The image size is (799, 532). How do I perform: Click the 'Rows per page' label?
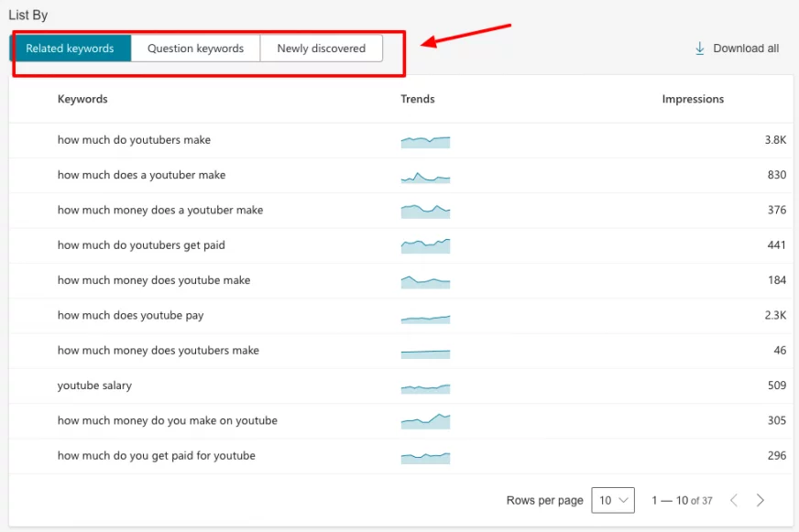(x=544, y=501)
